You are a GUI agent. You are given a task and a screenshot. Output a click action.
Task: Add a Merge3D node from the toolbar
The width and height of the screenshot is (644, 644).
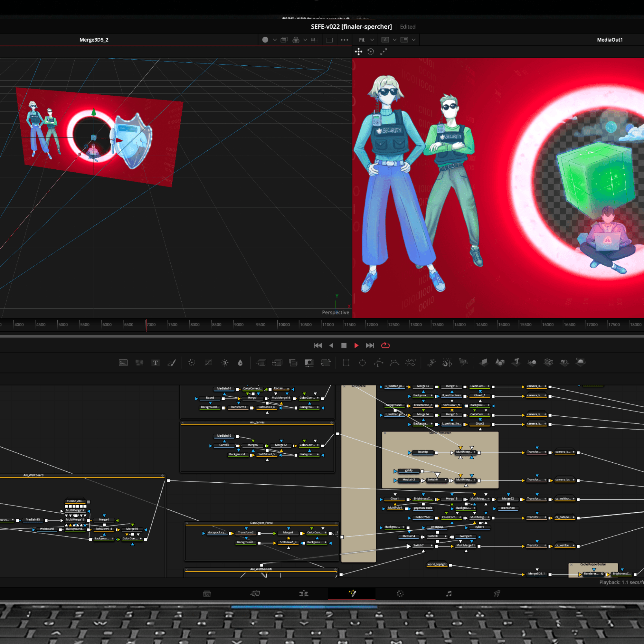tap(532, 363)
